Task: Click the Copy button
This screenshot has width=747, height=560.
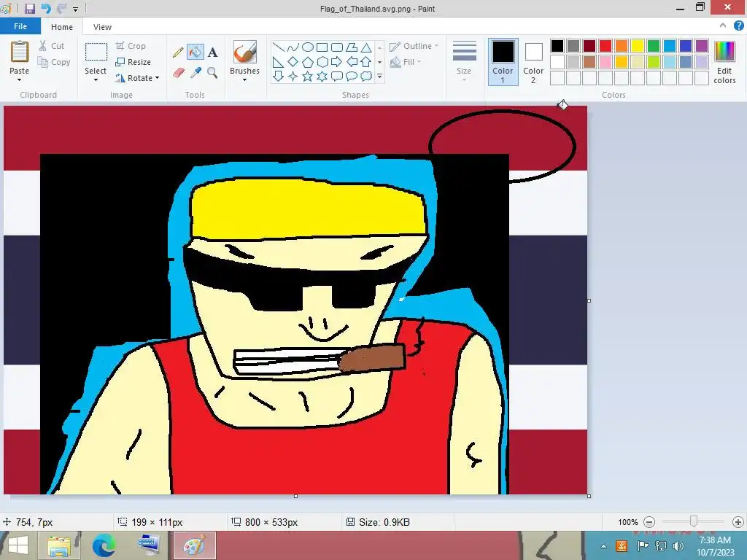Action: coord(54,62)
